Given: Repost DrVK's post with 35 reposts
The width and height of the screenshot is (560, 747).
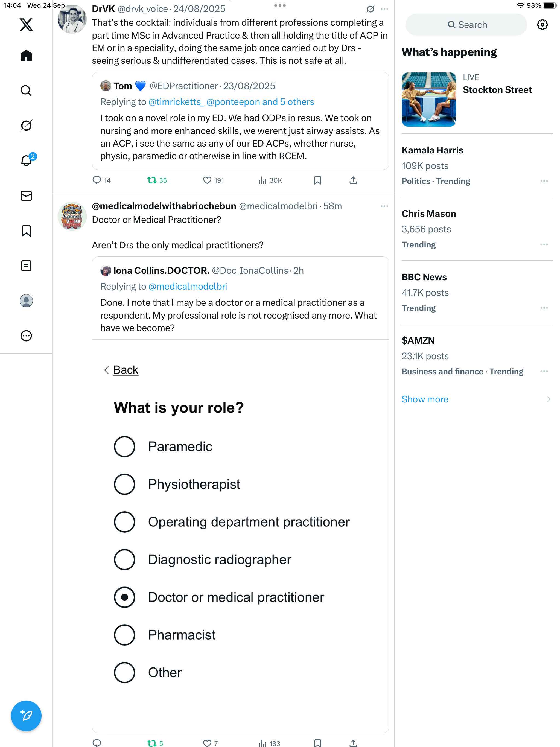Looking at the screenshot, I should click(152, 180).
